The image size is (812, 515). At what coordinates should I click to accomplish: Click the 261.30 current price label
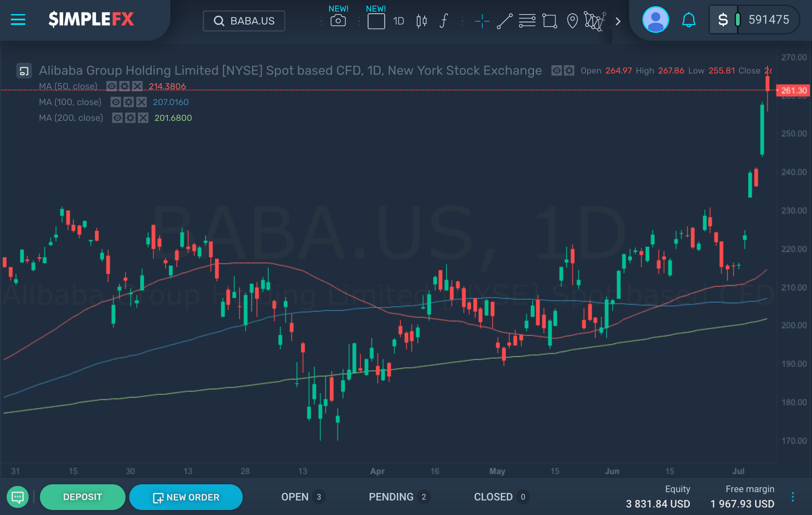[x=794, y=91]
